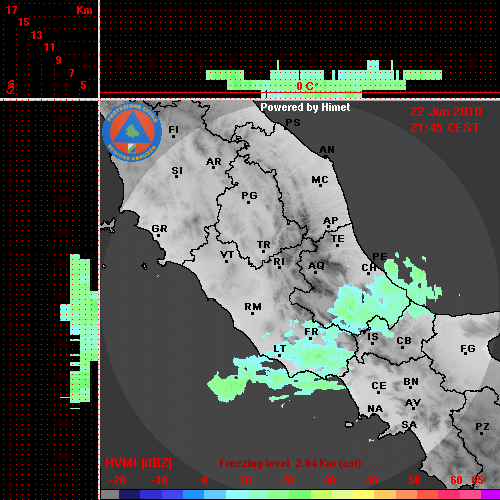The width and height of the screenshot is (500, 500).
Task: Click the 'TR' city marker
Action: [263, 246]
